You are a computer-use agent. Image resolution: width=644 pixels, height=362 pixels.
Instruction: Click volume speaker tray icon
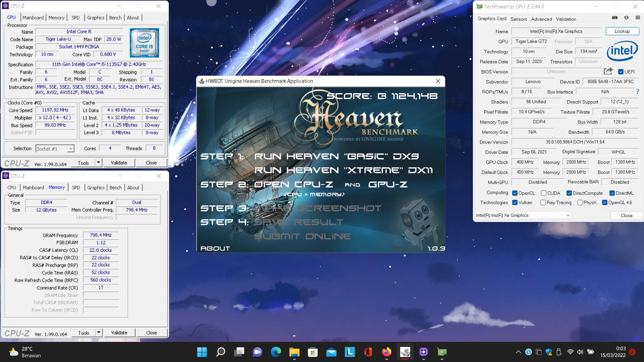[x=580, y=352]
